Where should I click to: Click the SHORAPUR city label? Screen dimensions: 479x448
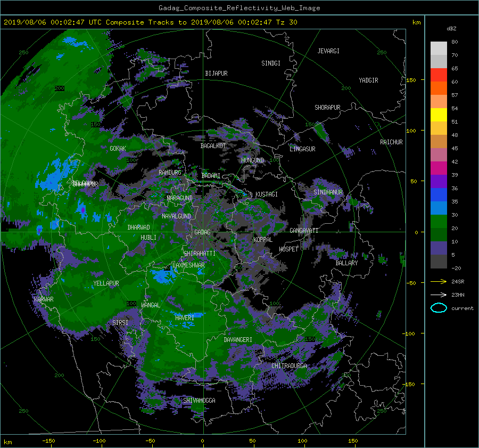click(327, 108)
